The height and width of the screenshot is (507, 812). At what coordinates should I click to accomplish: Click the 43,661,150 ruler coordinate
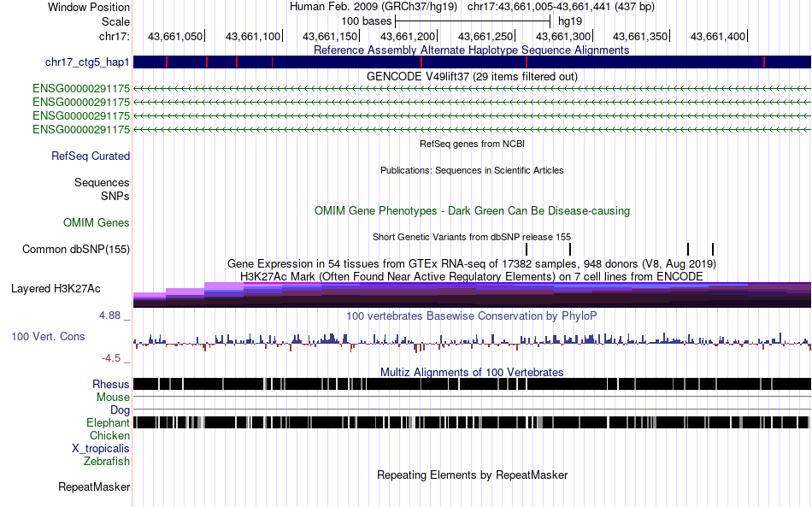coord(330,36)
